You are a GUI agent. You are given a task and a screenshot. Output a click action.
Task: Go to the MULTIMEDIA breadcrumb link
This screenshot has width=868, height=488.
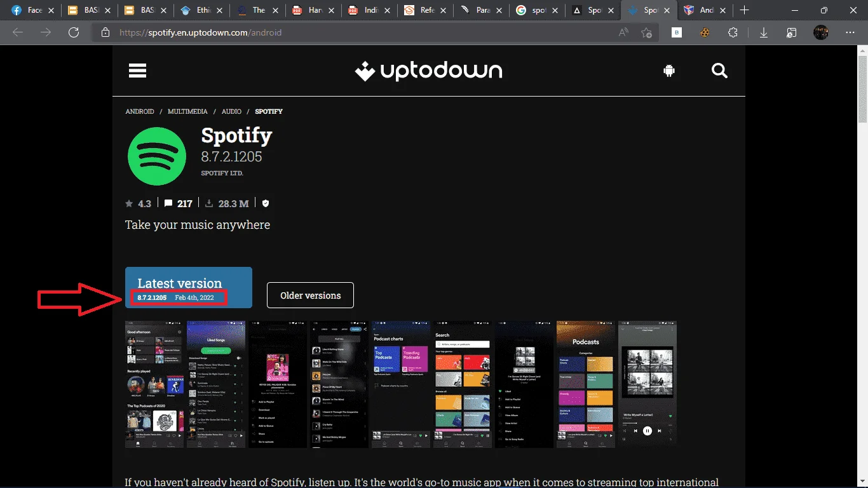[x=187, y=111]
